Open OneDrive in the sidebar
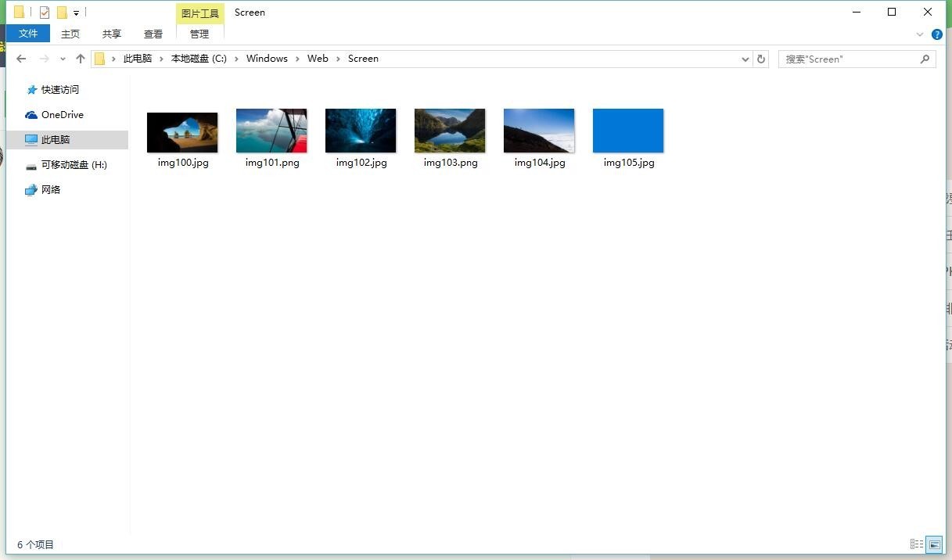The height and width of the screenshot is (560, 952). coord(63,115)
